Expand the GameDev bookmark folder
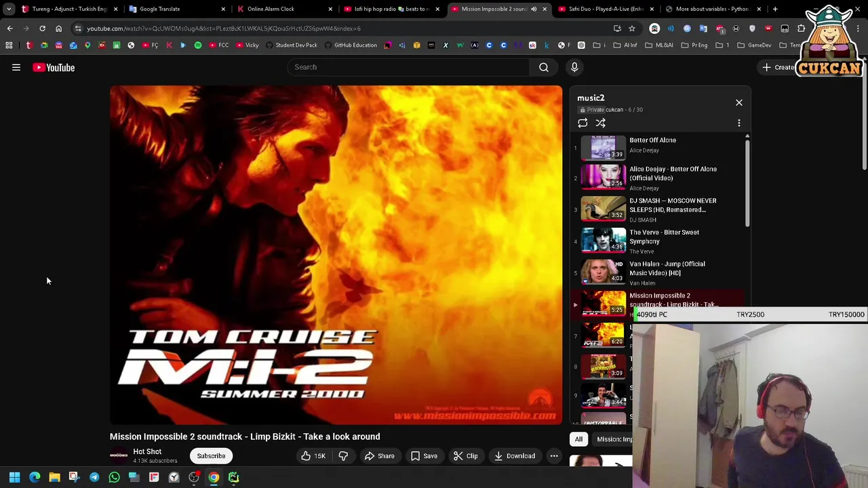 (x=754, y=45)
